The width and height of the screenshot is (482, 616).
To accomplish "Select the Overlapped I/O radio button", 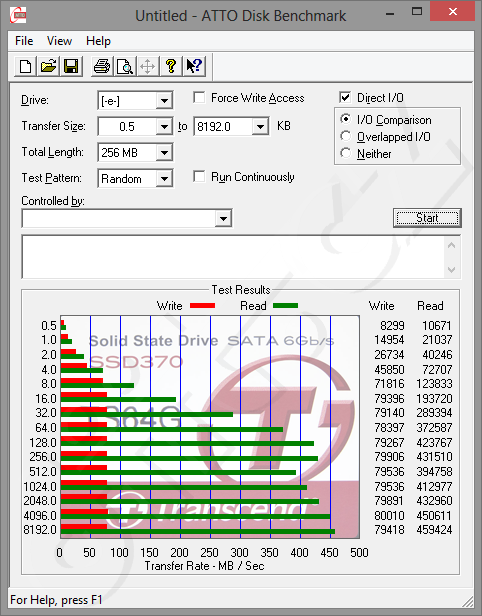I will (x=346, y=136).
